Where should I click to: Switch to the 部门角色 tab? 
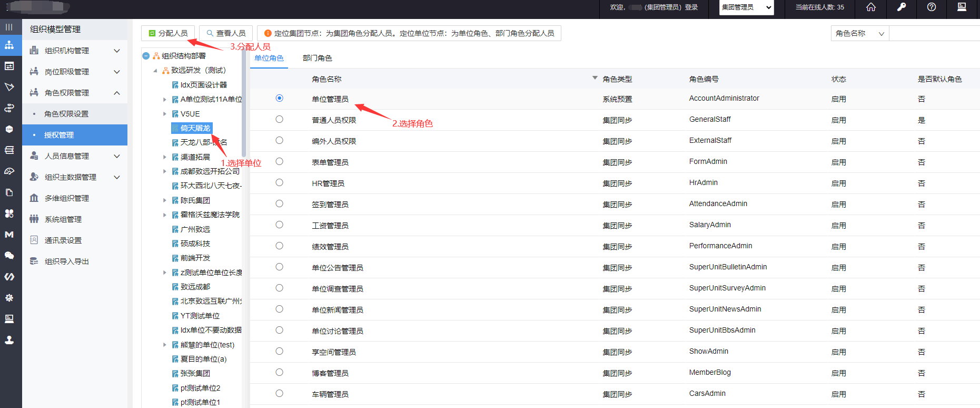(317, 58)
